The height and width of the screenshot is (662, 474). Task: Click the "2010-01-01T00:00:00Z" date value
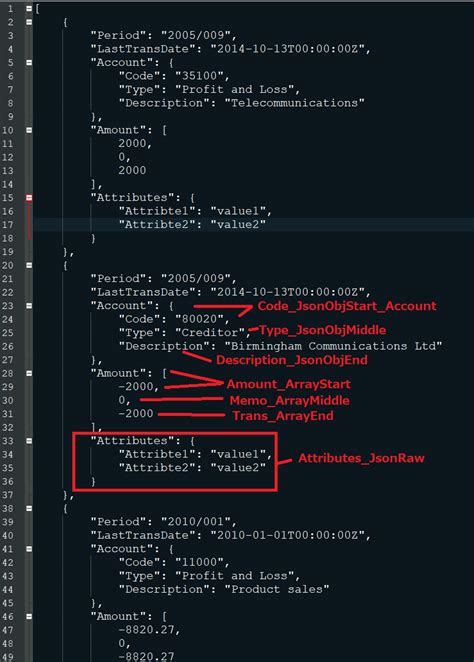[x=287, y=535]
